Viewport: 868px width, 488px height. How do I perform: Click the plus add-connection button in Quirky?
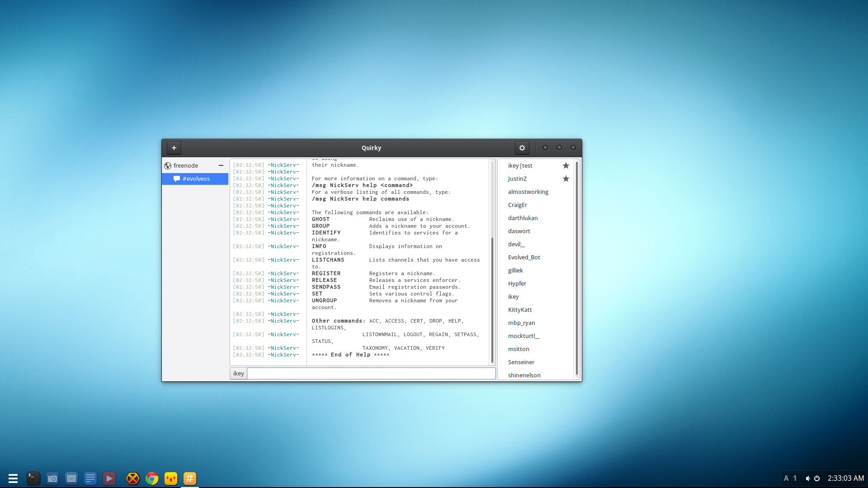pos(174,148)
